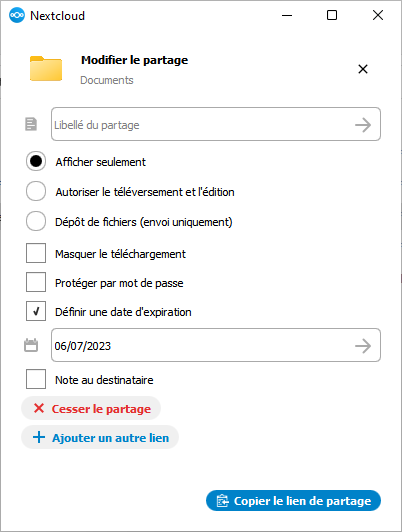Confirm the expiration date with its arrow
Viewport: 402px width, 532px height.
[x=363, y=346]
